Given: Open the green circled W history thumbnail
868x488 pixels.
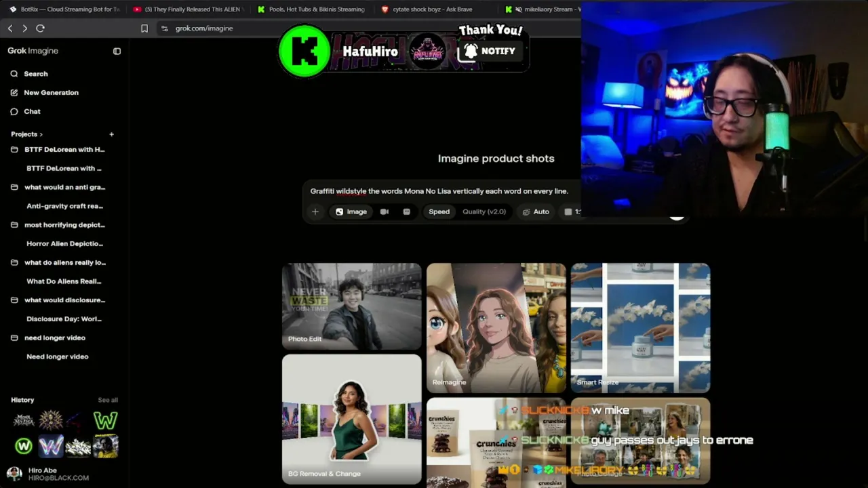Looking at the screenshot, I should 24,446.
